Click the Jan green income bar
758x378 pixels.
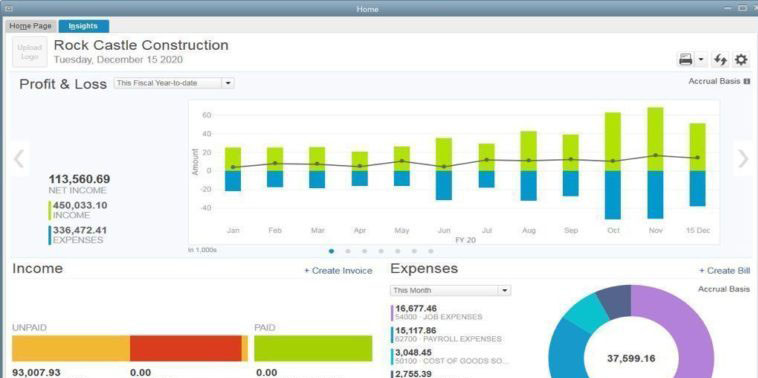pos(233,159)
